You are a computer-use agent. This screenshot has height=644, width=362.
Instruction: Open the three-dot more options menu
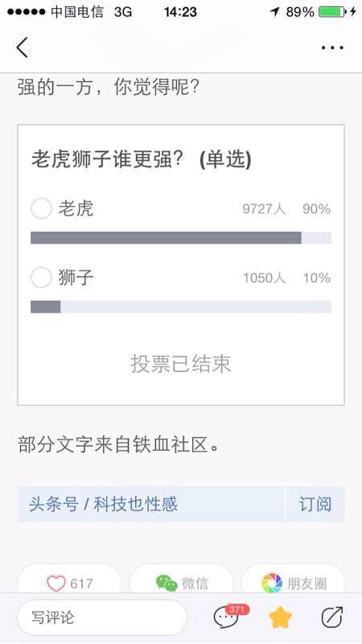coord(332,47)
